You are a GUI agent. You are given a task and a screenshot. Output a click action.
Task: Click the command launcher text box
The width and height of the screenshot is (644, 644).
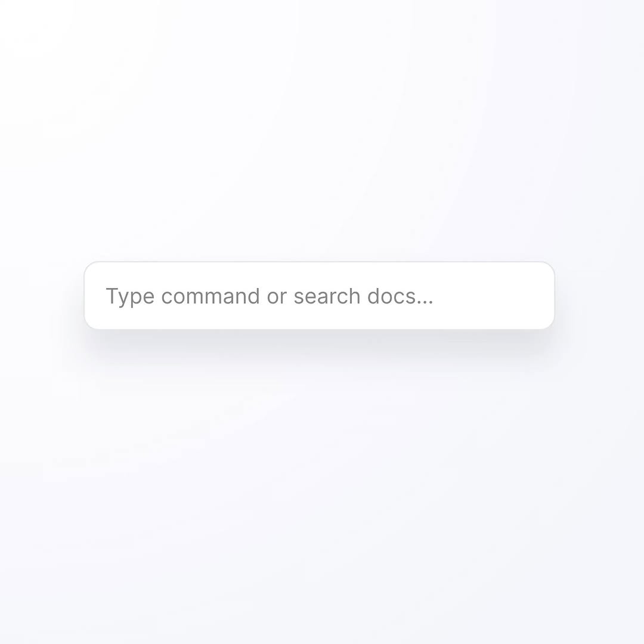(x=319, y=295)
